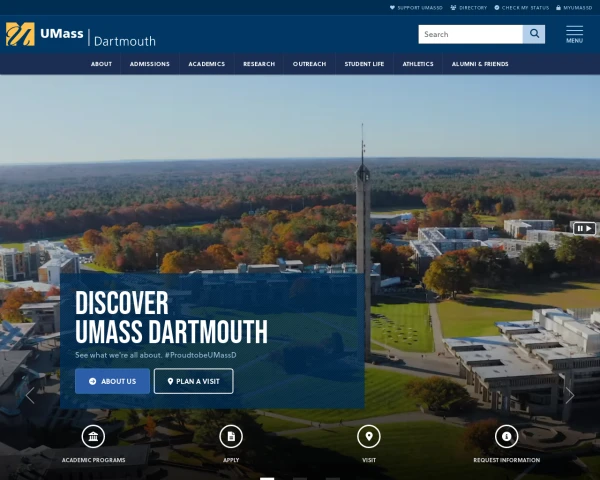Open the Admissions menu
Screen dimensions: 600x480
pos(150,64)
